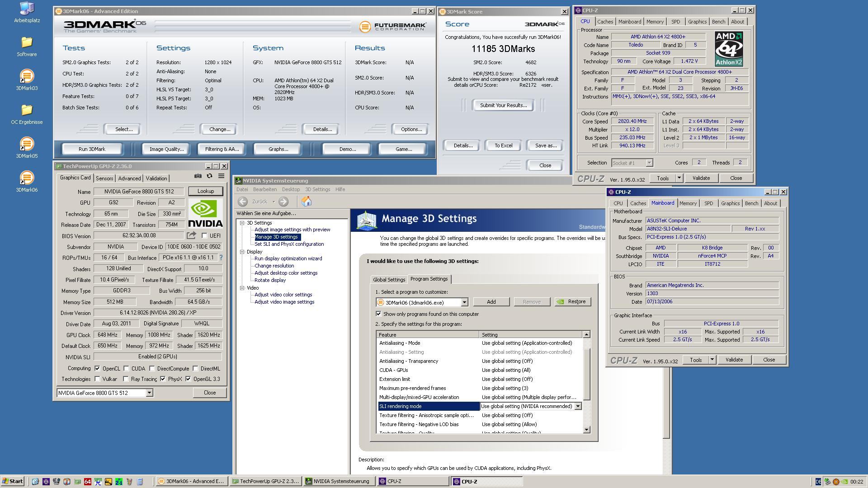Viewport: 868px width, 488px height.
Task: Open the SLI rendering mode setting dropdown
Action: tap(577, 406)
